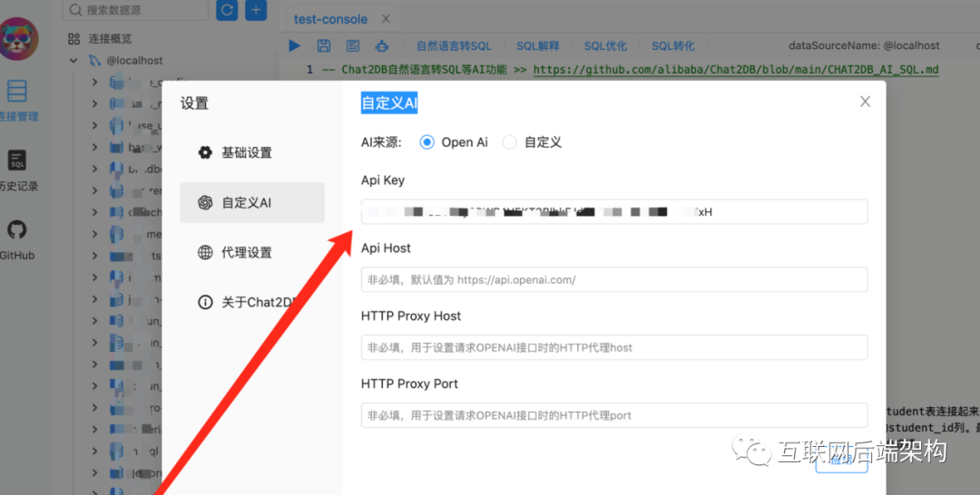Run the SQL with the play icon
Viewport: 980px width, 495px height.
[294, 45]
